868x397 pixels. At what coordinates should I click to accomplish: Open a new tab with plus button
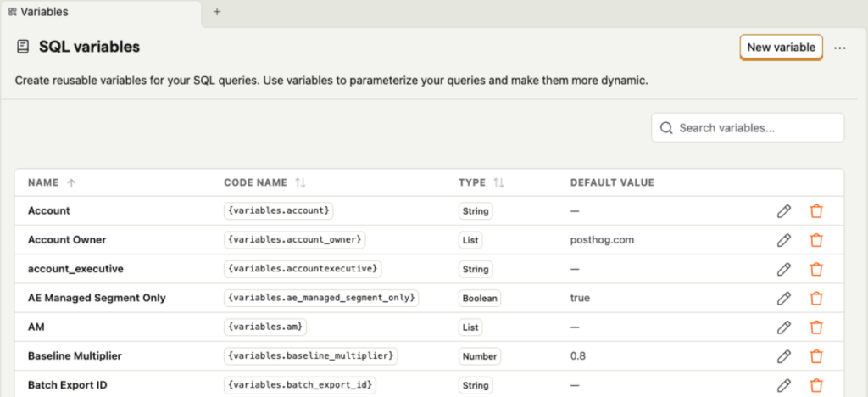(217, 12)
